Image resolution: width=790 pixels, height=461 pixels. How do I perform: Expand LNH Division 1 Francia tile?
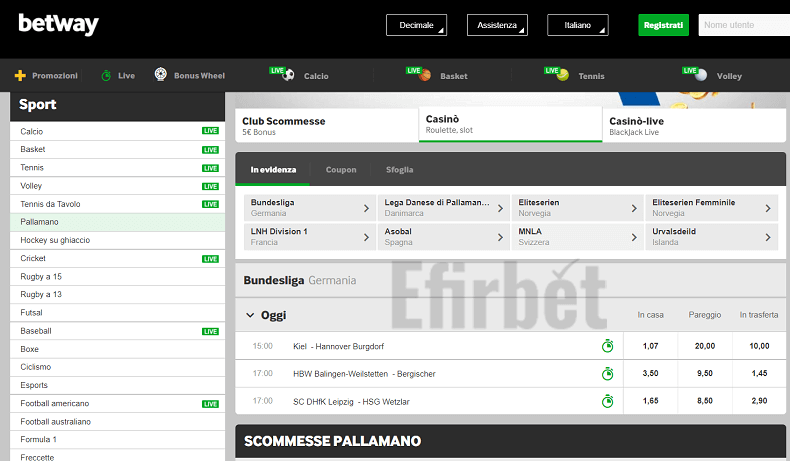[310, 237]
